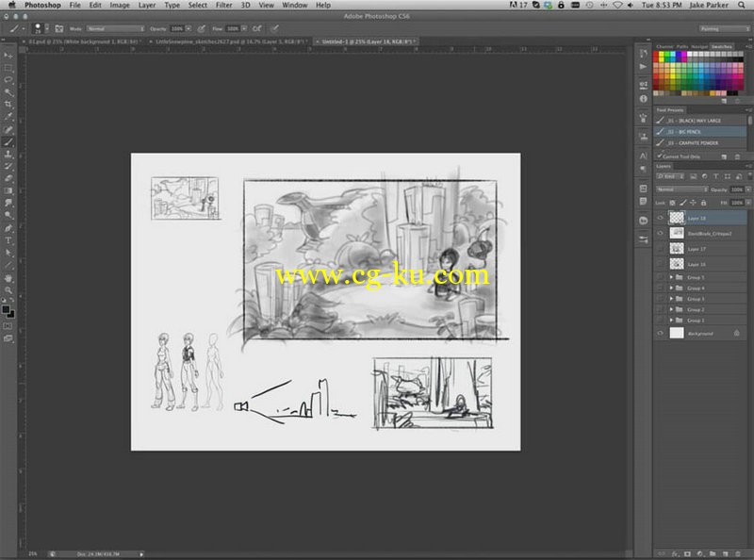
Task: Expand Group 5 folder
Action: coord(671,277)
